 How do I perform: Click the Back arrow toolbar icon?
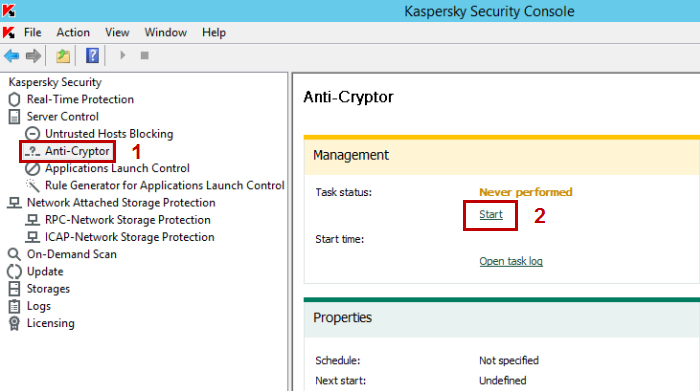click(x=12, y=56)
